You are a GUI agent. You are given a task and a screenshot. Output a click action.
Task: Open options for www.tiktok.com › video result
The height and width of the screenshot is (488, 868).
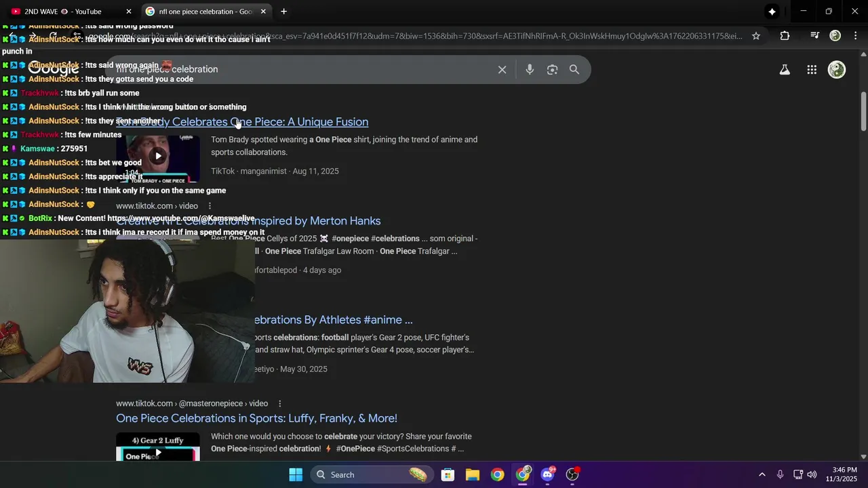(x=210, y=206)
